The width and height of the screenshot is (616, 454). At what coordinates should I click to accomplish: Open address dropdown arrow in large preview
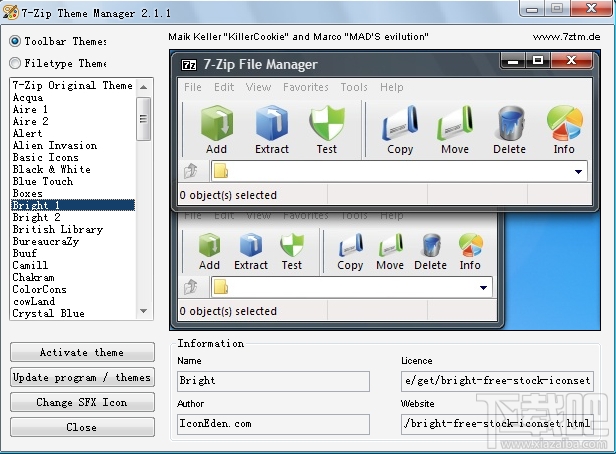pos(578,171)
